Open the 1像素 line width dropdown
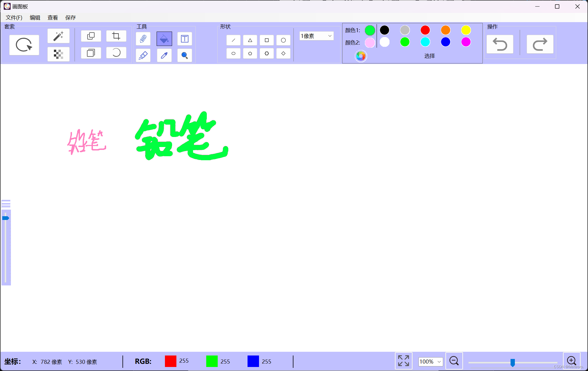 (316, 36)
